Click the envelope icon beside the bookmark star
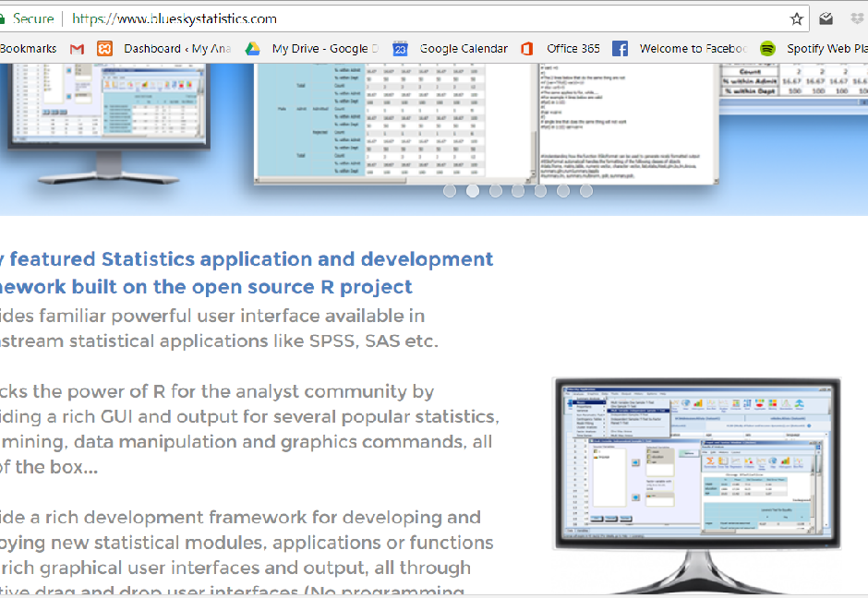The width and height of the screenshot is (868, 598). pos(826,18)
